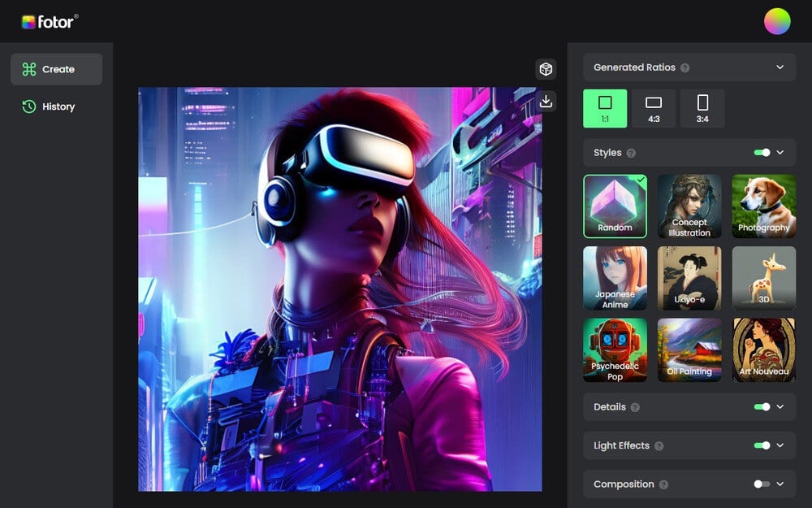Select the Oil Painting style thumbnail
The width and height of the screenshot is (812, 508).
(689, 350)
